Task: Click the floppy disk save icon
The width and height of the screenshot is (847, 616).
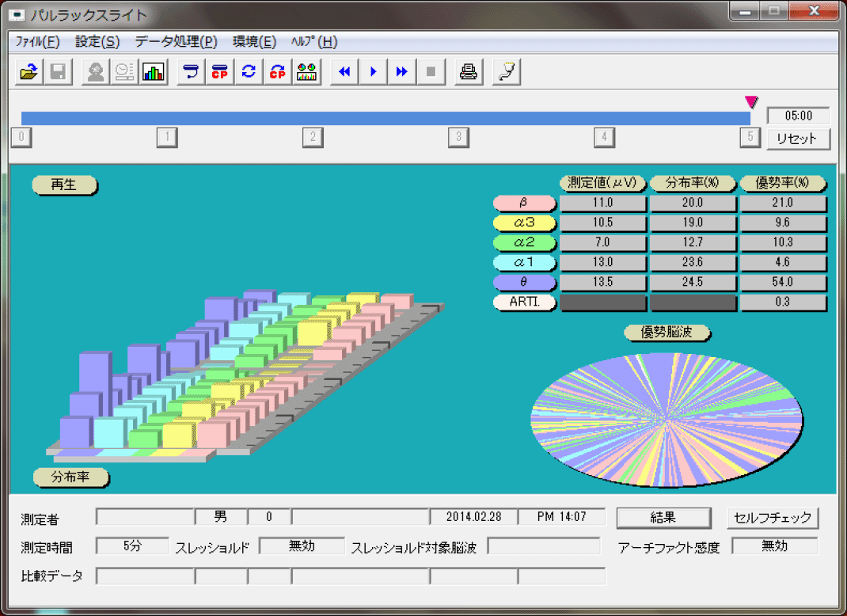Action: 59,72
